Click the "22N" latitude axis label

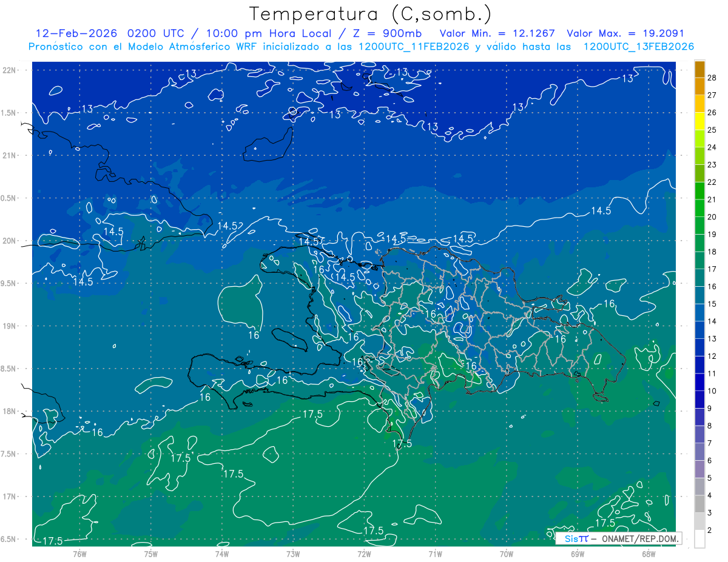[x=10, y=70]
